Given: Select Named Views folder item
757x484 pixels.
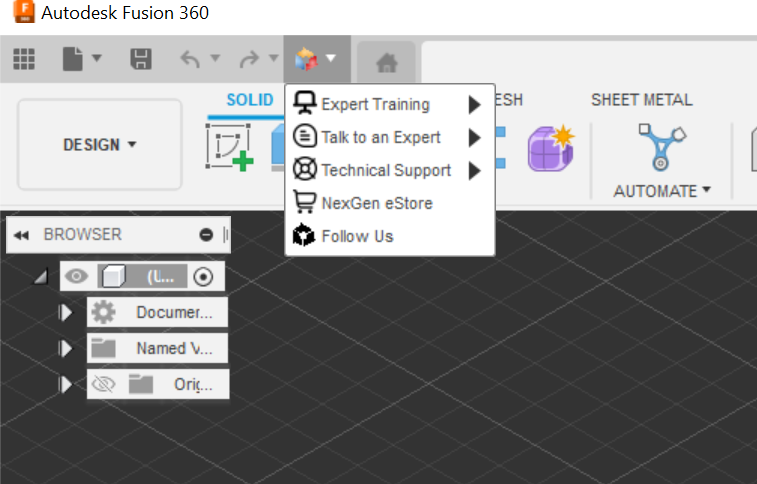Looking at the screenshot, I should pos(157,348).
